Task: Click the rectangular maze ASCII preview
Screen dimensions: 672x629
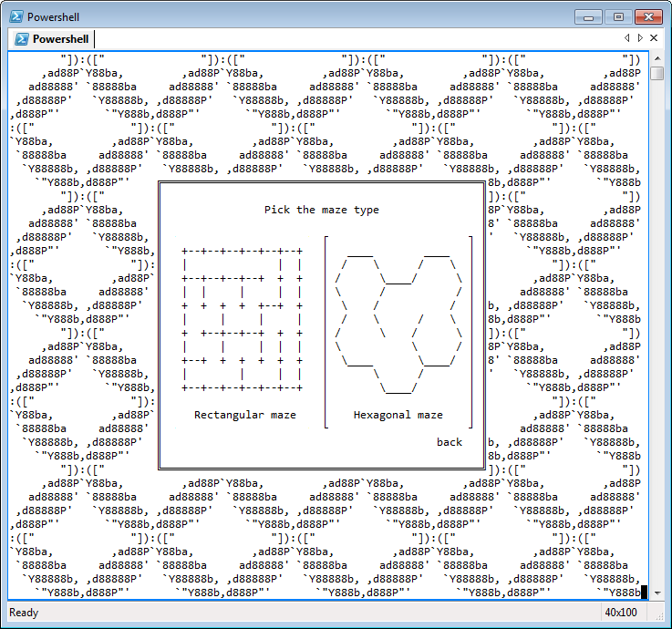Action: tap(242, 319)
